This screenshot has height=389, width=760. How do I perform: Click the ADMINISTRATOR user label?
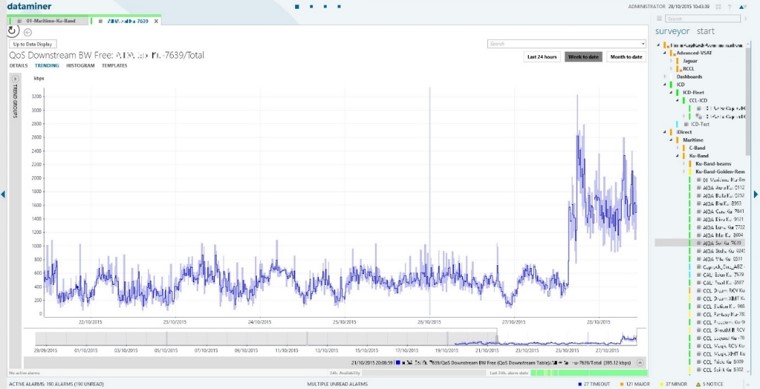click(646, 7)
